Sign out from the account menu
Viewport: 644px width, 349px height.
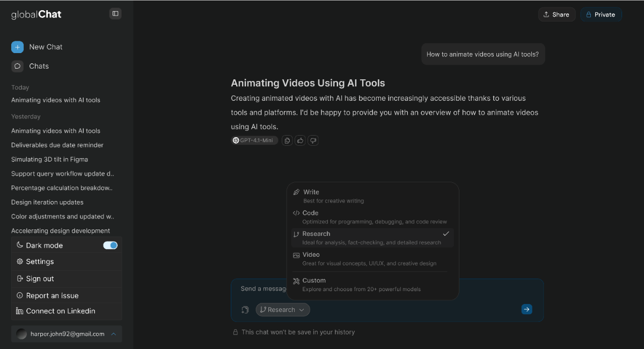coord(40,279)
